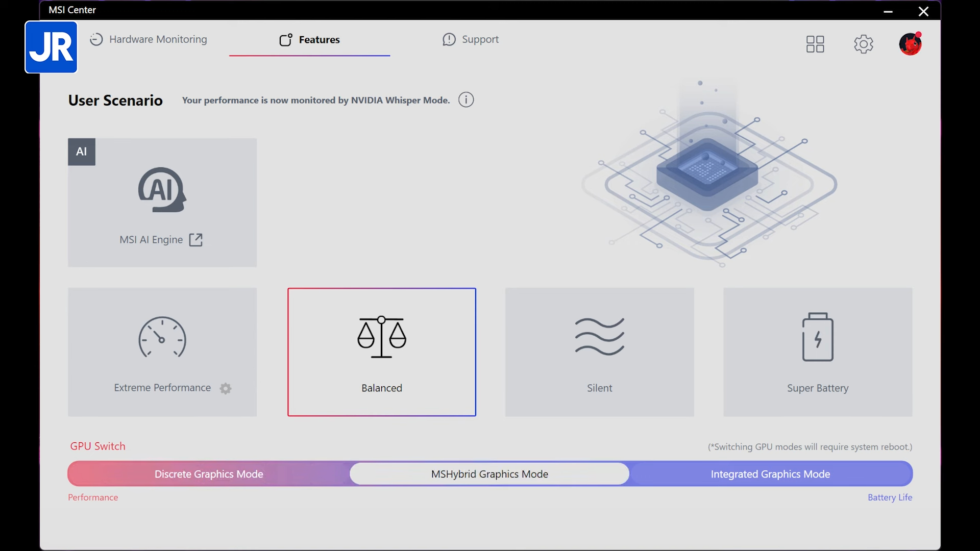Viewport: 980px width, 551px height.
Task: Click the AI badge label
Action: [x=82, y=152]
